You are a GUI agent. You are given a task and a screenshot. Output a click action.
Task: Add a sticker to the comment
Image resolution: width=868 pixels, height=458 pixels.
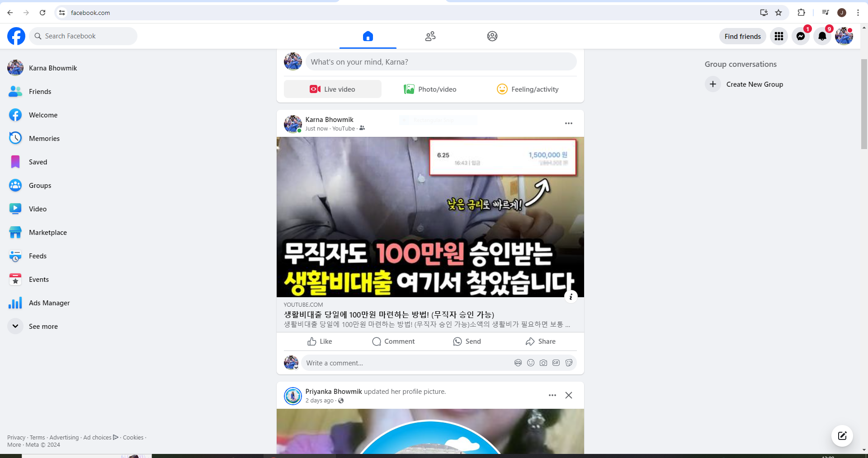point(569,363)
